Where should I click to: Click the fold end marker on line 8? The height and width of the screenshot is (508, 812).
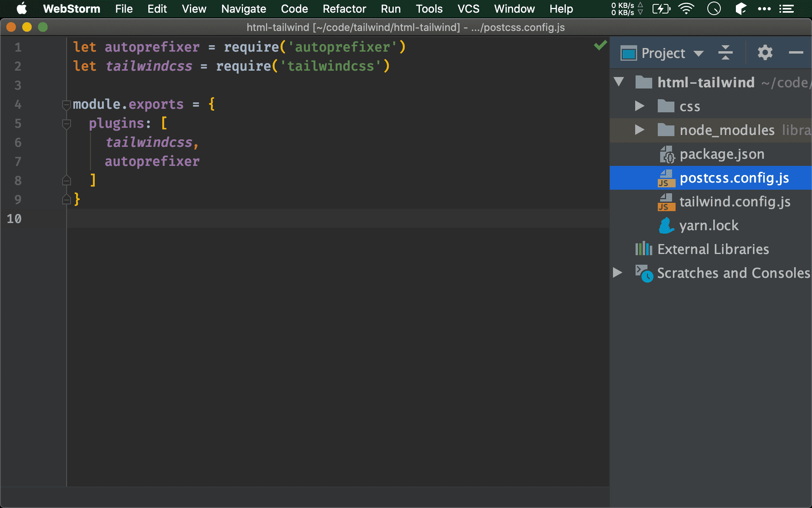pyautogui.click(x=67, y=181)
